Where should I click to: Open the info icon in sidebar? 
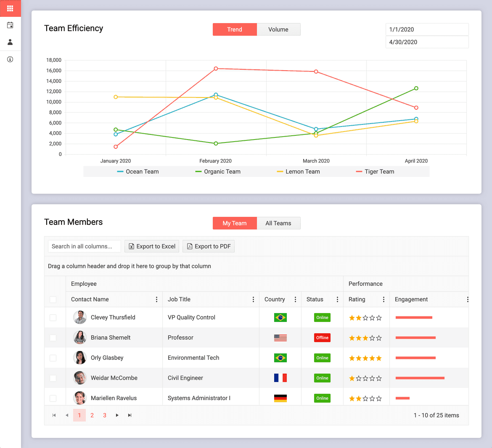pos(10,59)
